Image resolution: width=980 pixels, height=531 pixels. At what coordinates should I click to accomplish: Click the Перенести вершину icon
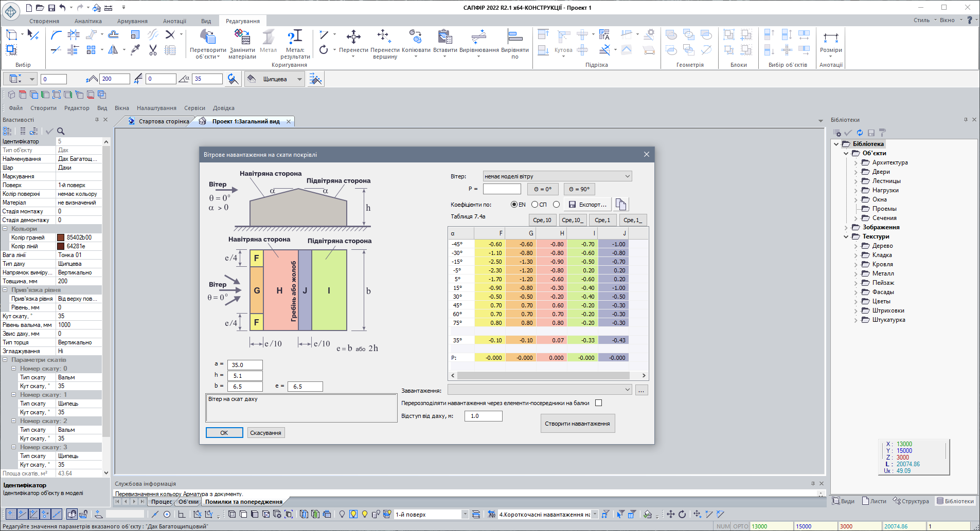click(x=384, y=37)
